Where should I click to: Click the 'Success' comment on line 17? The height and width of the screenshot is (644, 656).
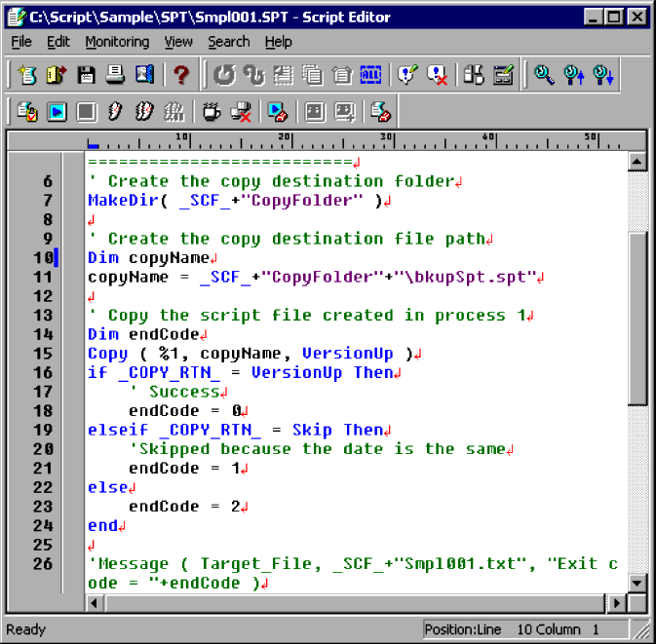184,392
